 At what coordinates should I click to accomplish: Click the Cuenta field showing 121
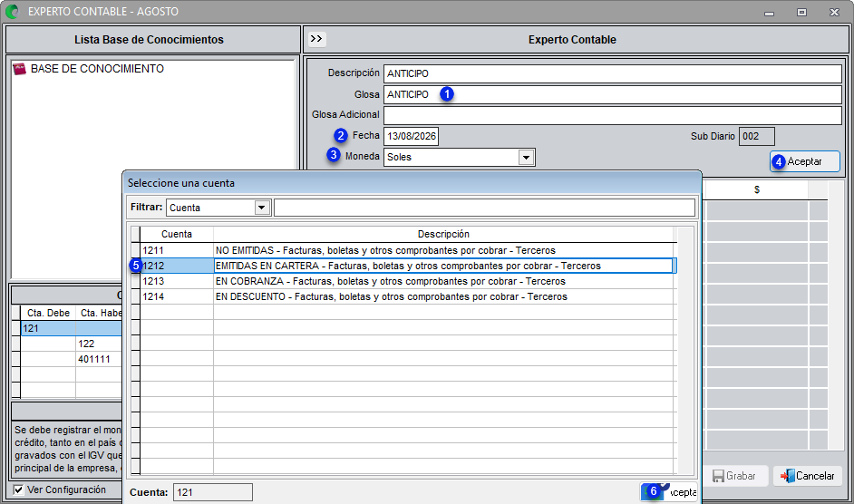pyautogui.click(x=213, y=492)
